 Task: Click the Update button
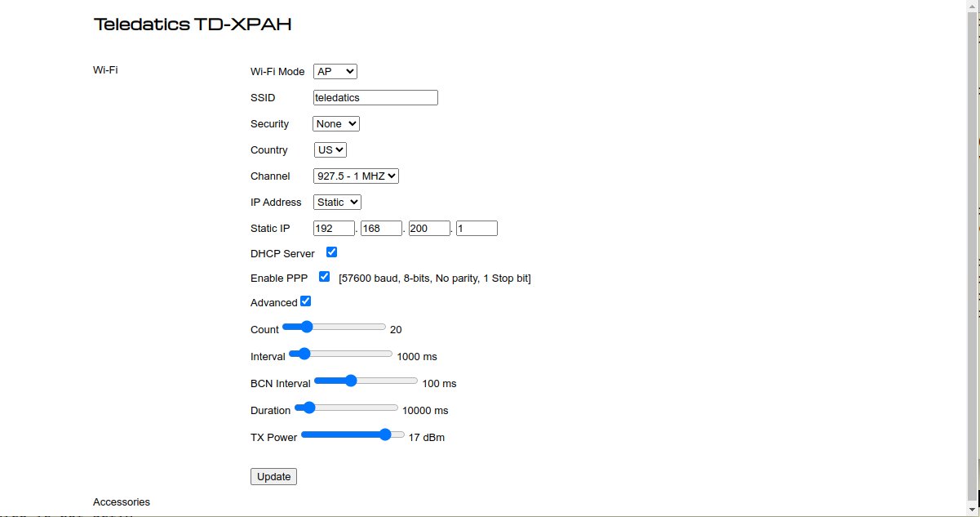(273, 476)
